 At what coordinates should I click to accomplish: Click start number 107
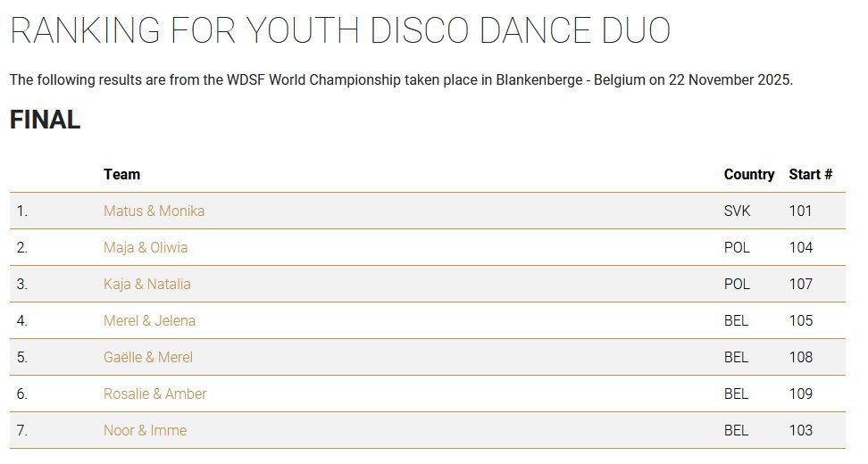point(800,284)
